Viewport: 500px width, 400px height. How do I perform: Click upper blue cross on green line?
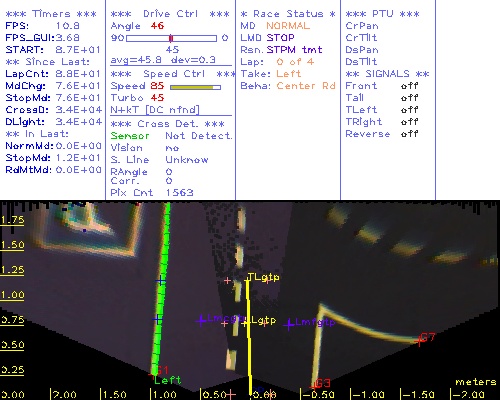161,281
